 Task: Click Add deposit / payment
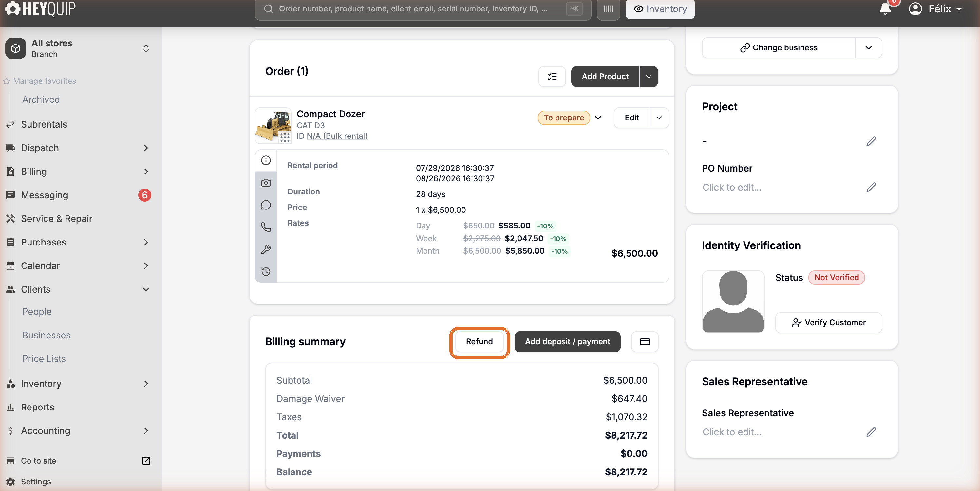tap(567, 341)
